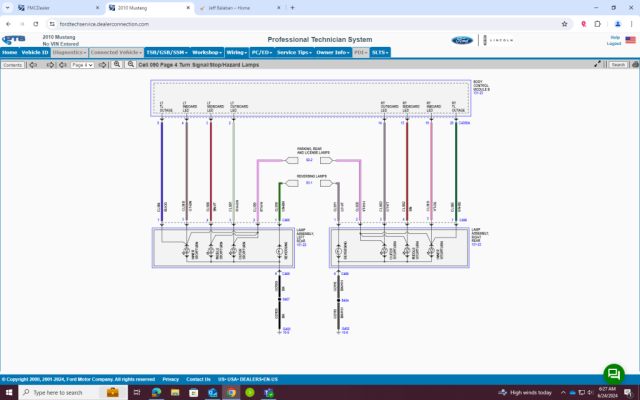Expand the Owner Info menu
This screenshot has width=640, height=400.
333,52
